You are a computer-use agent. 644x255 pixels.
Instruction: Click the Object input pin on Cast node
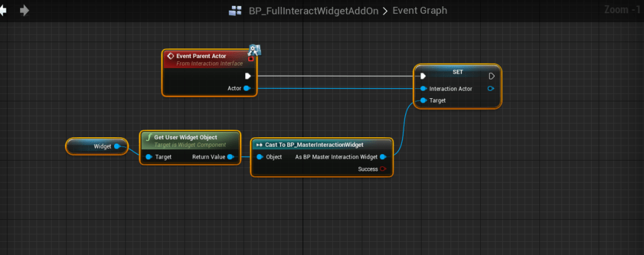click(259, 157)
